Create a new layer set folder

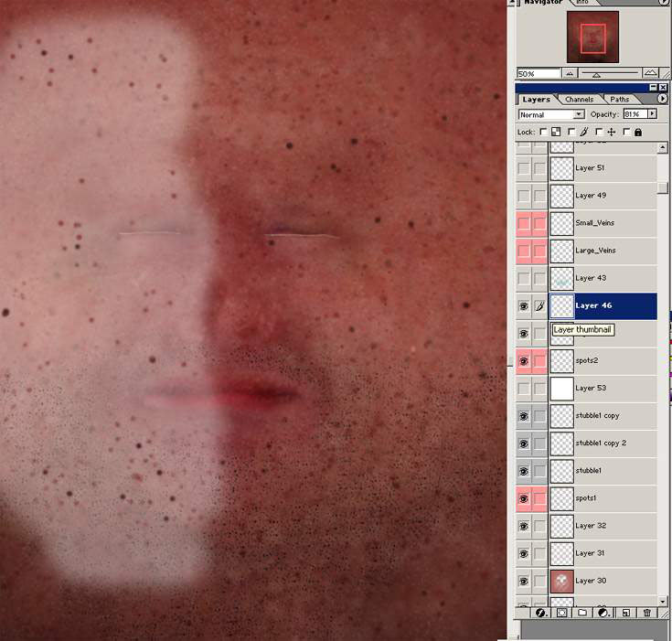[582, 613]
